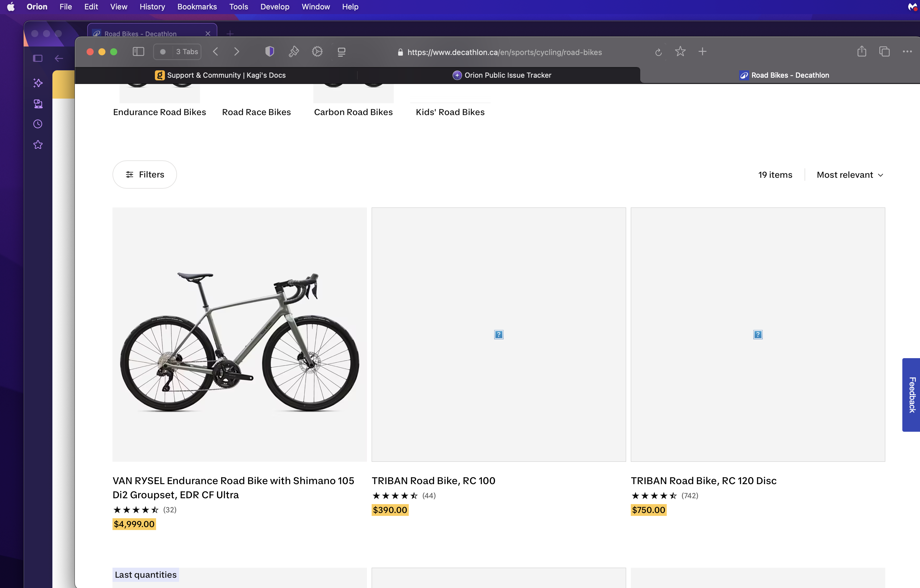This screenshot has width=920, height=588.
Task: Click the 19 items count
Action: pyautogui.click(x=775, y=175)
